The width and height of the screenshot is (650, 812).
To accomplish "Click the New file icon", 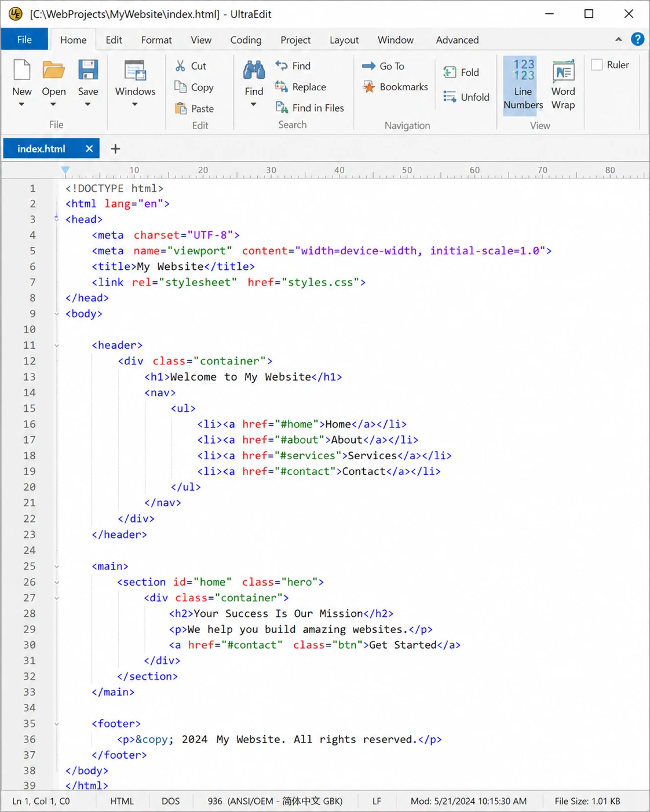I will click(22, 70).
